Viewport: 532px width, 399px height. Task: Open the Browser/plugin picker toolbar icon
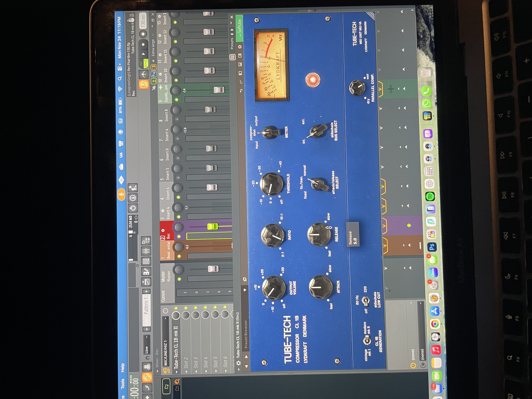[x=146, y=241]
